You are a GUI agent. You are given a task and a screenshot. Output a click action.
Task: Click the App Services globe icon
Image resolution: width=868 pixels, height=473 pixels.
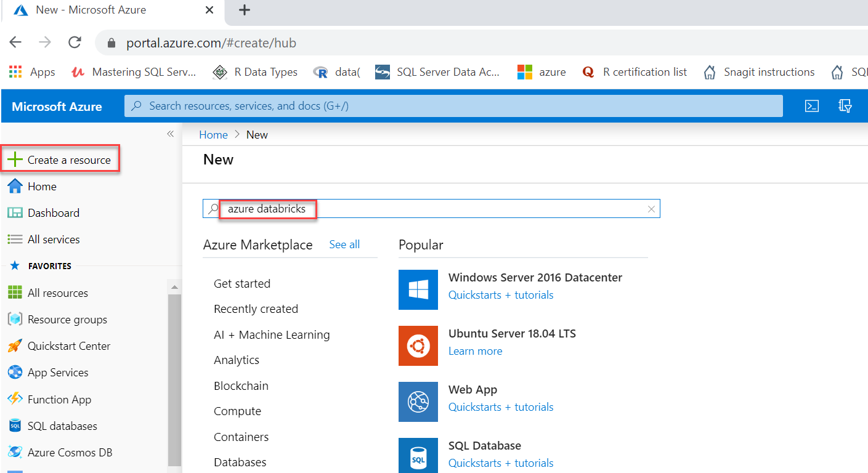[15, 373]
